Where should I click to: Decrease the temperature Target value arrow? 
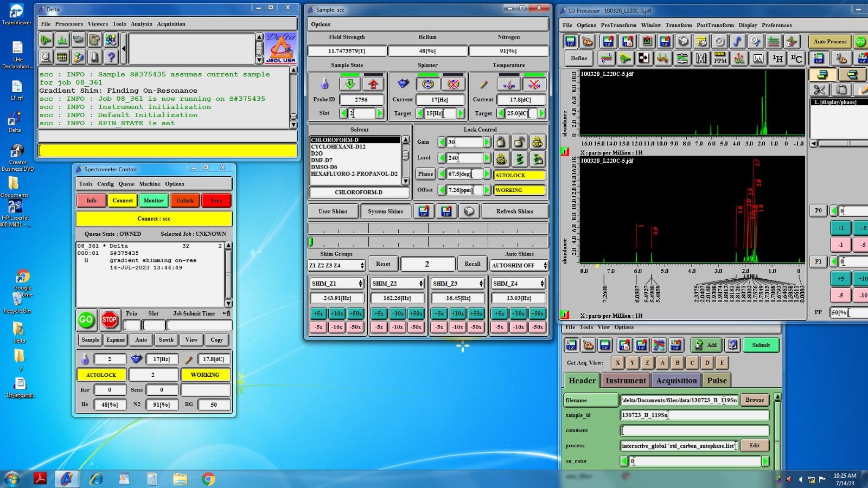pos(501,113)
